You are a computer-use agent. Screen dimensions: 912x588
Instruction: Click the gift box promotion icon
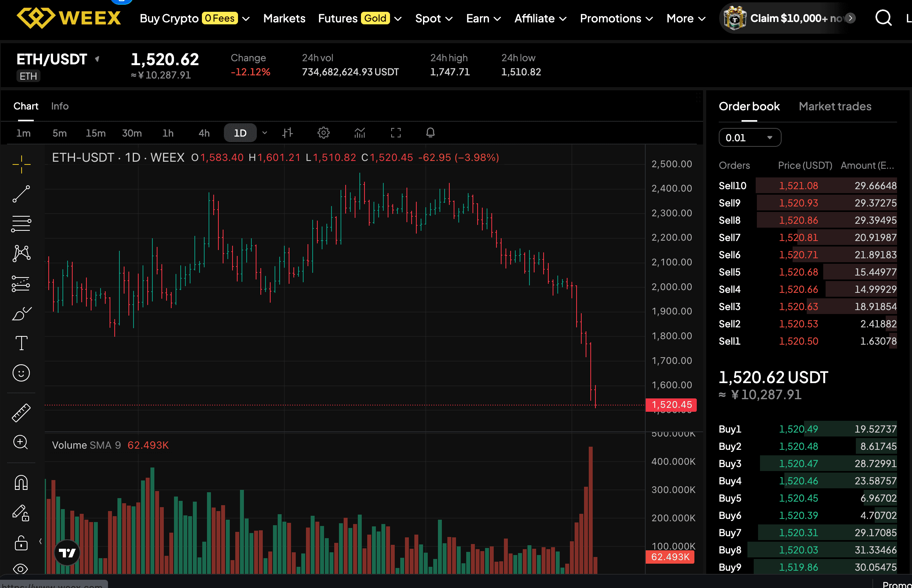[734, 18]
